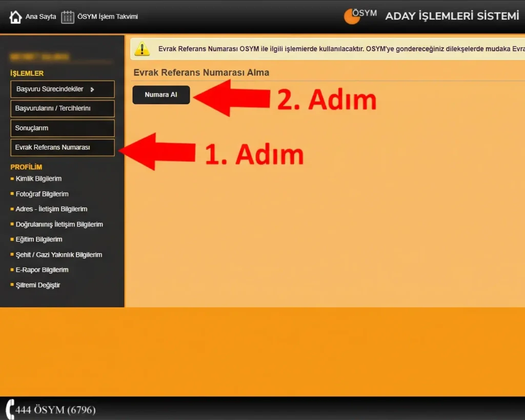Expand the Başvuru Sürecindekiler arrow
The image size is (525, 420).
click(x=92, y=89)
